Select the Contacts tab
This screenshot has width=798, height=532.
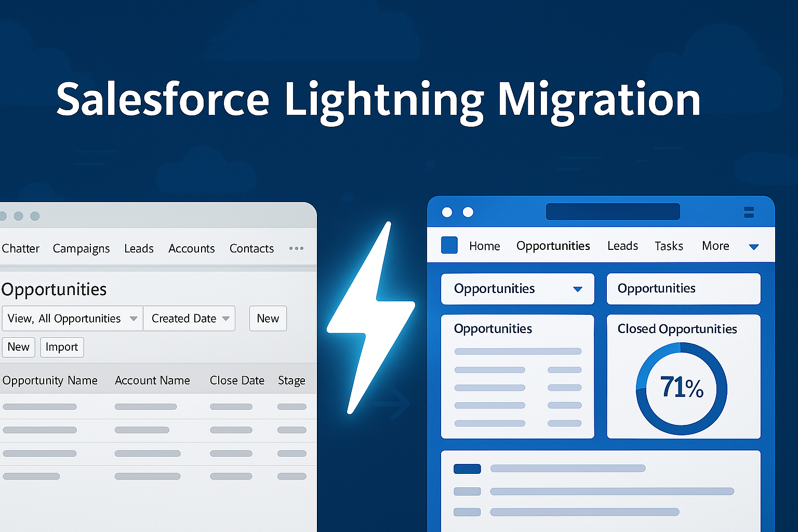(251, 248)
